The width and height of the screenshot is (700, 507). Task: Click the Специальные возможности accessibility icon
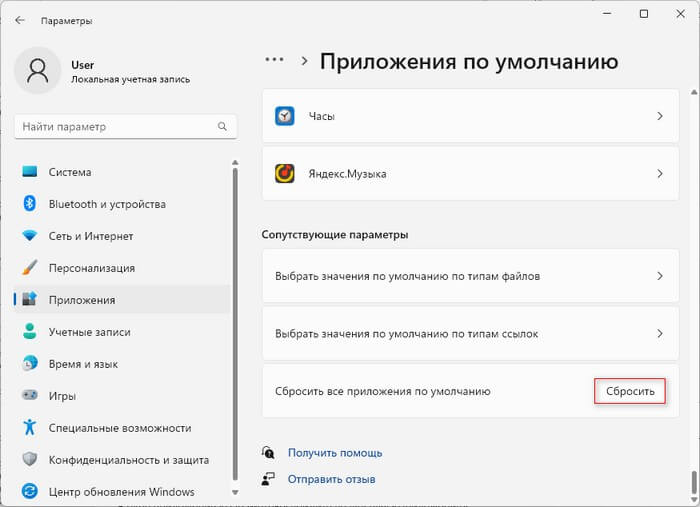point(30,427)
